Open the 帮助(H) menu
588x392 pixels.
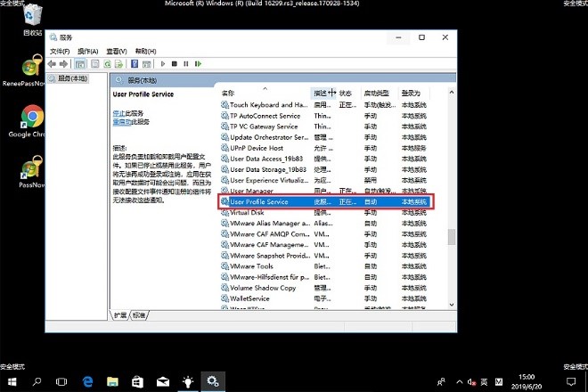tap(145, 51)
